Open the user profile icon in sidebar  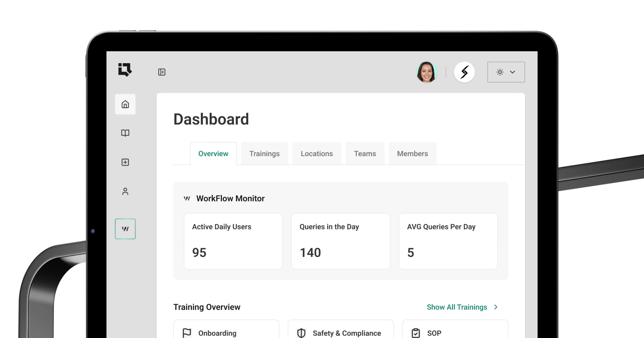pyautogui.click(x=125, y=192)
